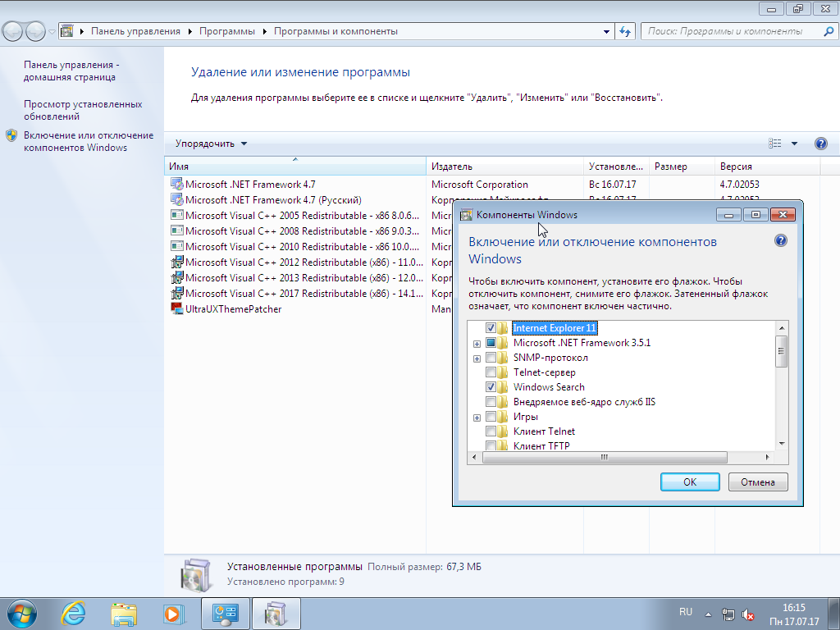
Task: Open help for Programs and Components window
Action: pyautogui.click(x=820, y=144)
